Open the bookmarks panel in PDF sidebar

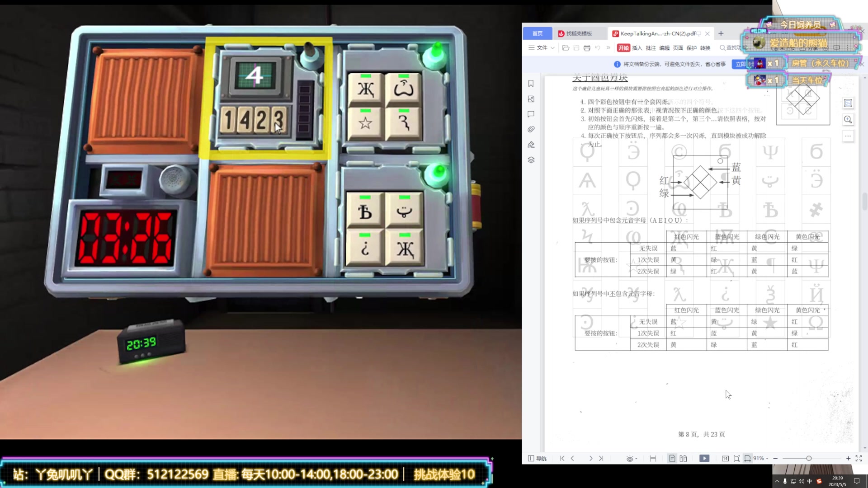click(x=531, y=84)
